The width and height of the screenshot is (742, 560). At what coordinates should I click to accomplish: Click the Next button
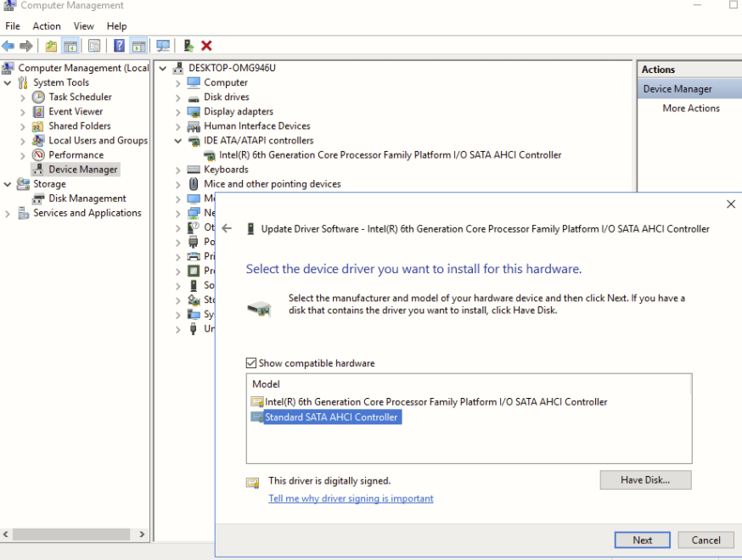[x=642, y=540]
